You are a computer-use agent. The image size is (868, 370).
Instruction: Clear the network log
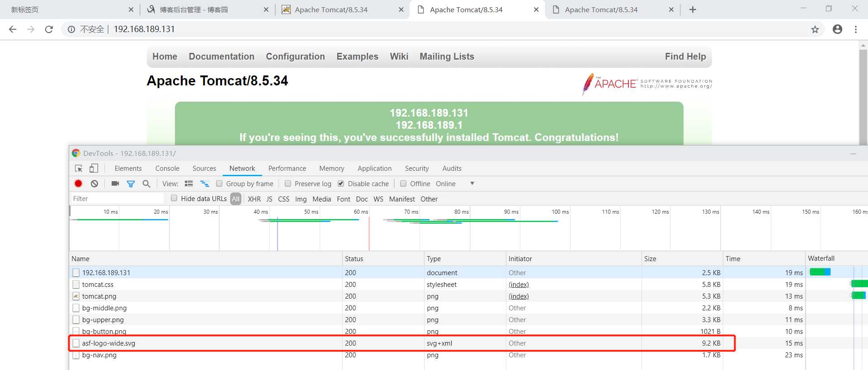[x=94, y=183]
